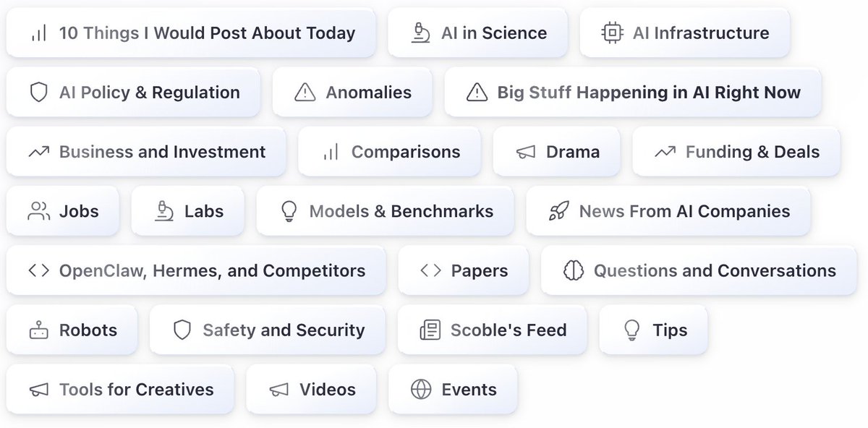Click the globe icon on Events
The width and height of the screenshot is (868, 428).
tap(420, 390)
